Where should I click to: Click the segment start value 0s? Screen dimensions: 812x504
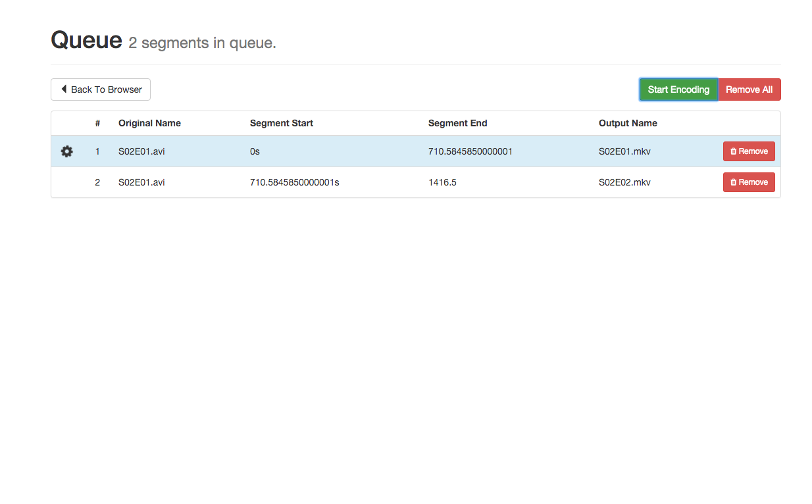click(x=254, y=151)
